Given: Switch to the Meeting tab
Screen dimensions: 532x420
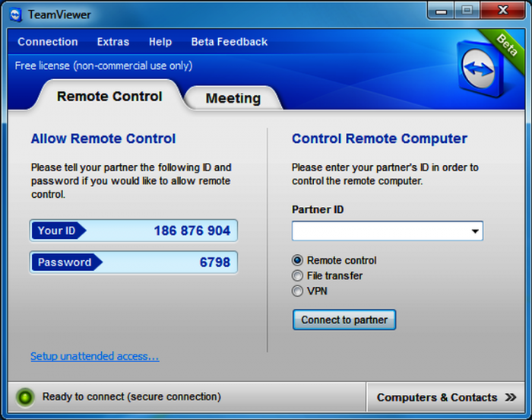Looking at the screenshot, I should pyautogui.click(x=233, y=98).
